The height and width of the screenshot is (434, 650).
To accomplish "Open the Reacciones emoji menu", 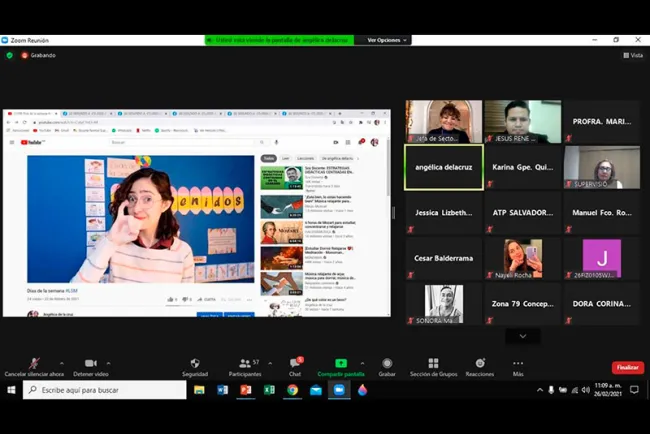I will click(x=480, y=364).
